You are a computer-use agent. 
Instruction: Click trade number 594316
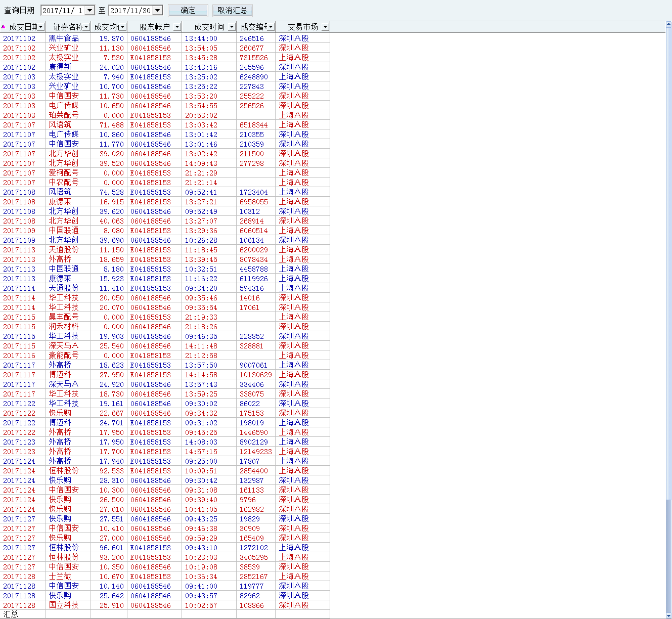pyautogui.click(x=252, y=288)
